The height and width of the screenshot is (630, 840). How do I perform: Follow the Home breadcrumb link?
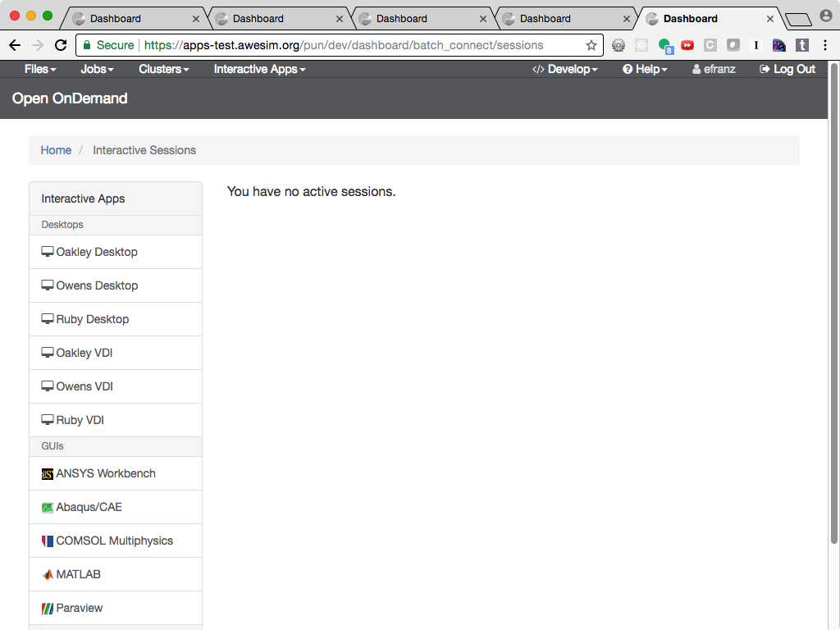[55, 150]
